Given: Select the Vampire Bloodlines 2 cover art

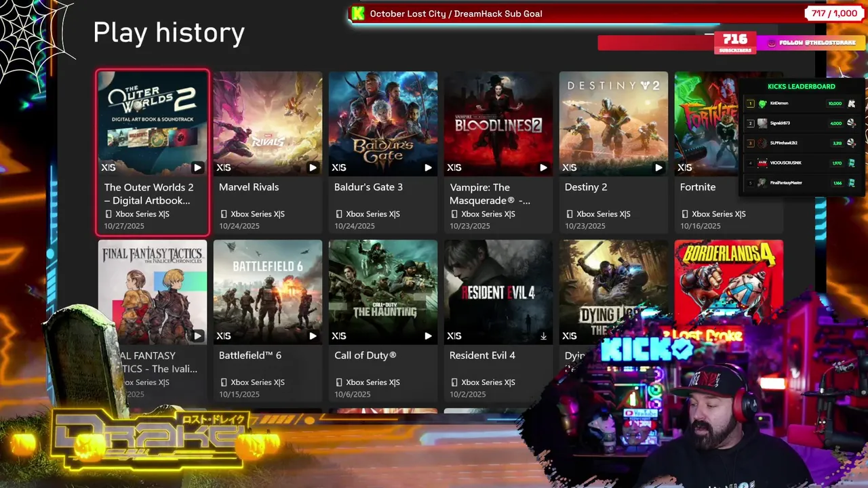Looking at the screenshot, I should (498, 123).
